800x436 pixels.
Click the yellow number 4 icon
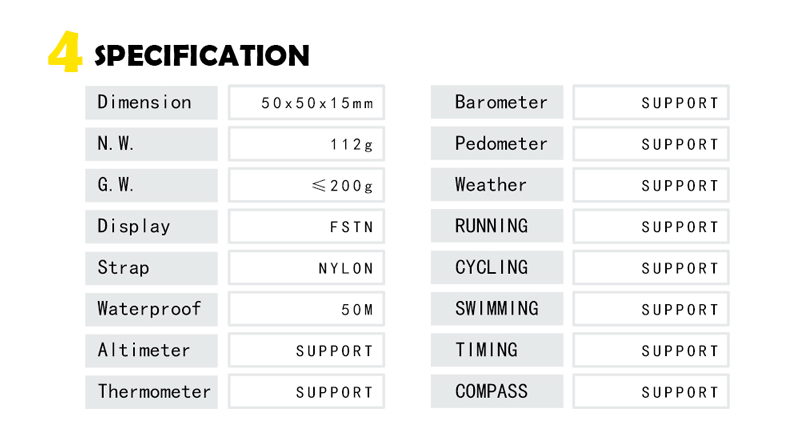[64, 54]
